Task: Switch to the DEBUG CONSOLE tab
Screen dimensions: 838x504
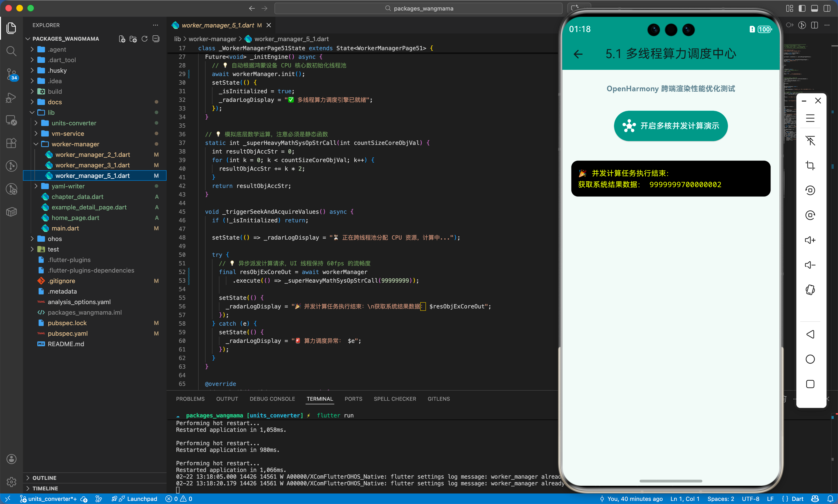Action: [272, 399]
